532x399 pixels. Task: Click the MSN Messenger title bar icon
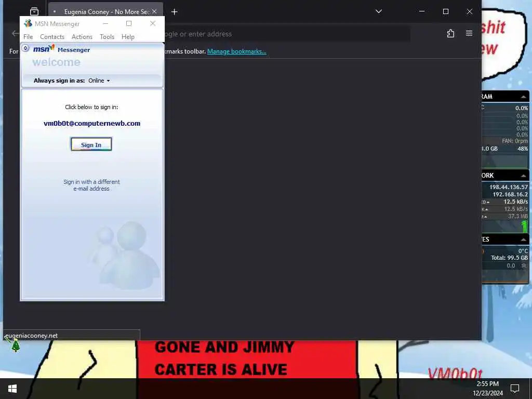28,23
